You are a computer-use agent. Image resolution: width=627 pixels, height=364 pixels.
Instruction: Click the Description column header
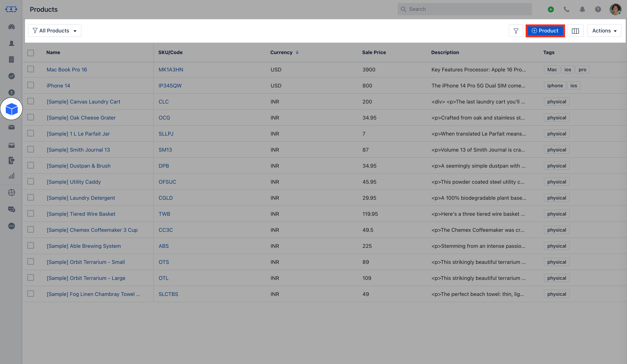tap(445, 52)
